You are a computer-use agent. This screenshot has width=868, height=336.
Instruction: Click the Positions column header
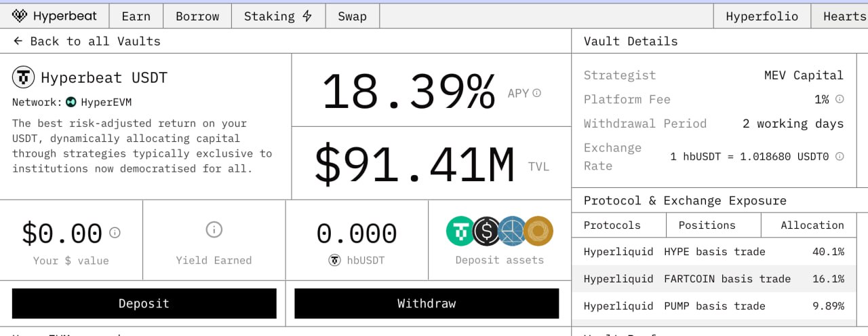(707, 225)
